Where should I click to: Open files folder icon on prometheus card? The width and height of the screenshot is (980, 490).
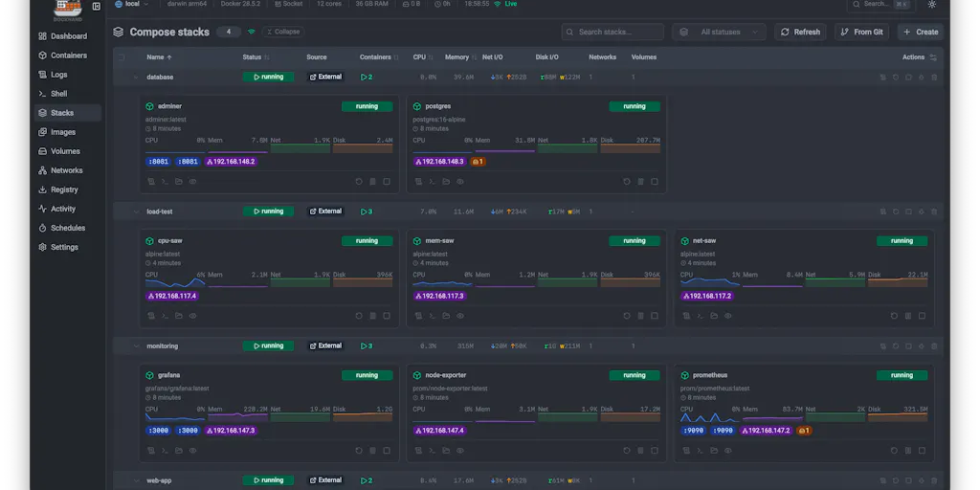(714, 451)
